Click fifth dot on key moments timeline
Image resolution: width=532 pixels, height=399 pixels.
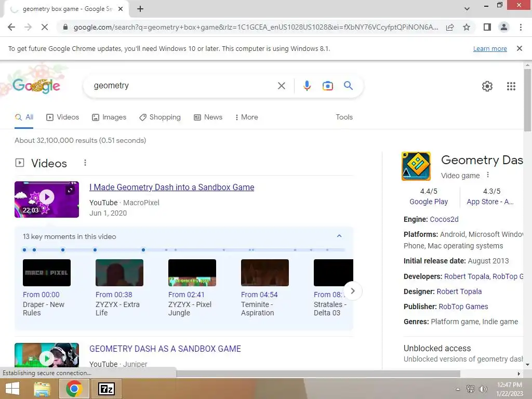click(x=143, y=250)
